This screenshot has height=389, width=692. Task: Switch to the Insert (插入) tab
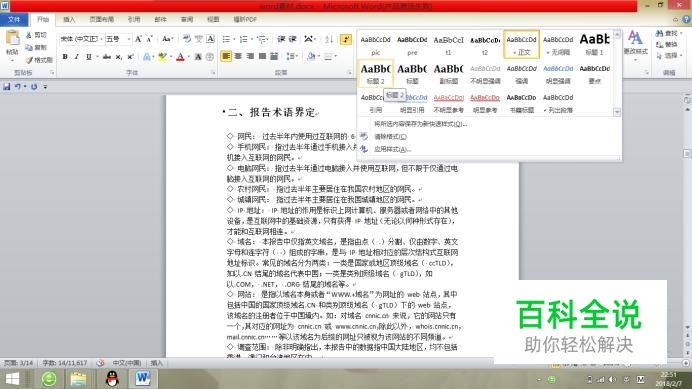[x=69, y=19]
